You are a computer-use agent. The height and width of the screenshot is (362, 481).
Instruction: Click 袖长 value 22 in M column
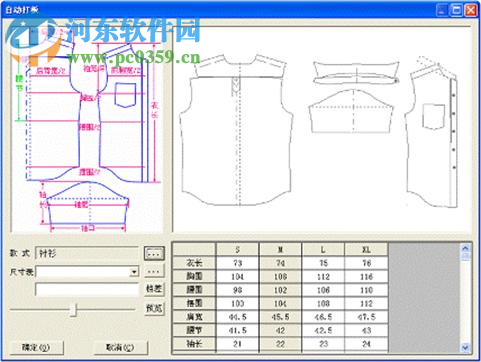click(x=280, y=344)
